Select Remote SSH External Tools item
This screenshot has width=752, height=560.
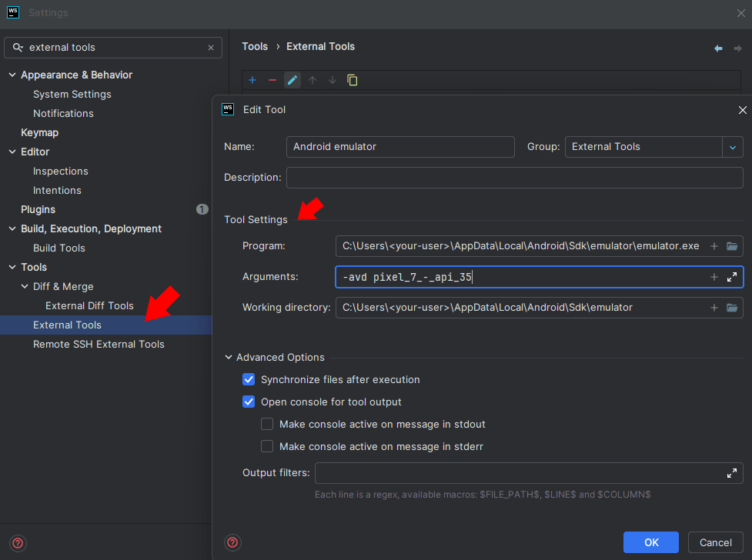click(99, 344)
